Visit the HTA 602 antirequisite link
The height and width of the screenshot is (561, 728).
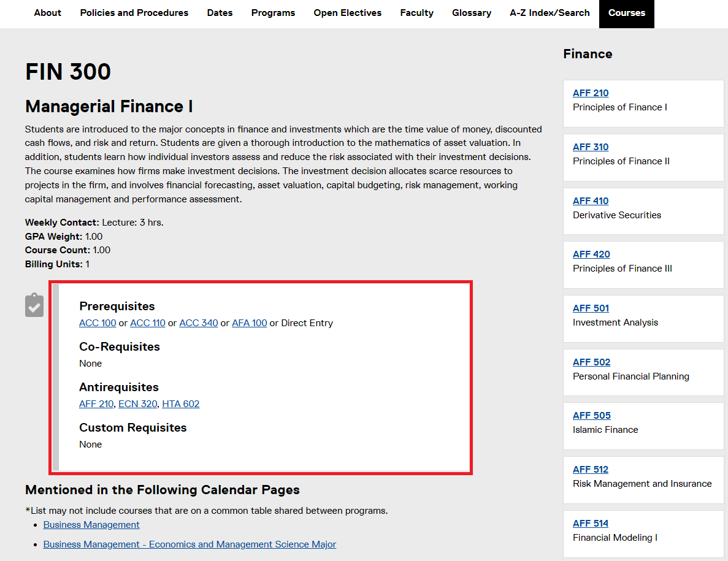coord(180,404)
